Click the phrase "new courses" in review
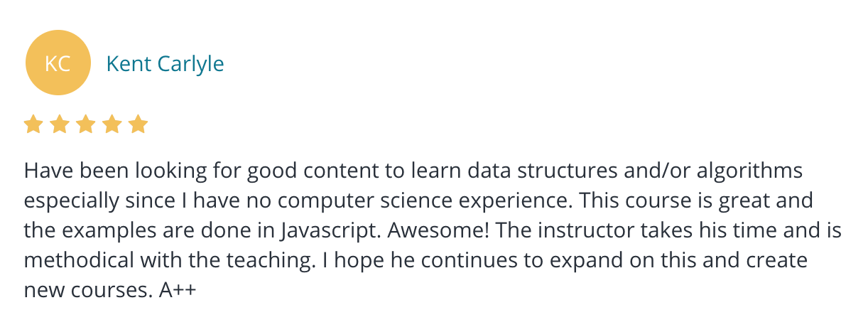This screenshot has height=310, width=868. tap(87, 291)
